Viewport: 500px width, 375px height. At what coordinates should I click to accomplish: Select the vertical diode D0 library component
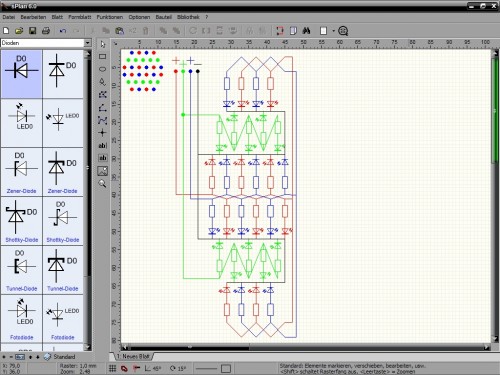tap(63, 74)
